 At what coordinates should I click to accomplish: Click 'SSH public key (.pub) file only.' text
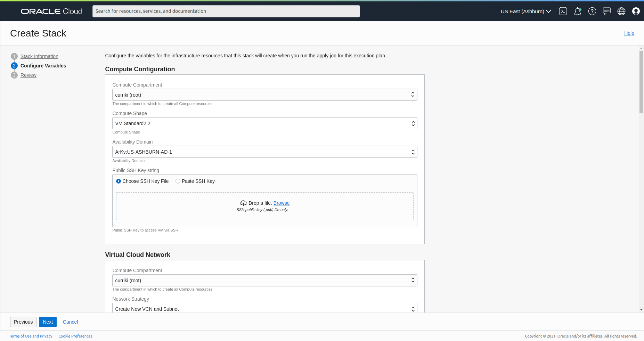point(262,210)
